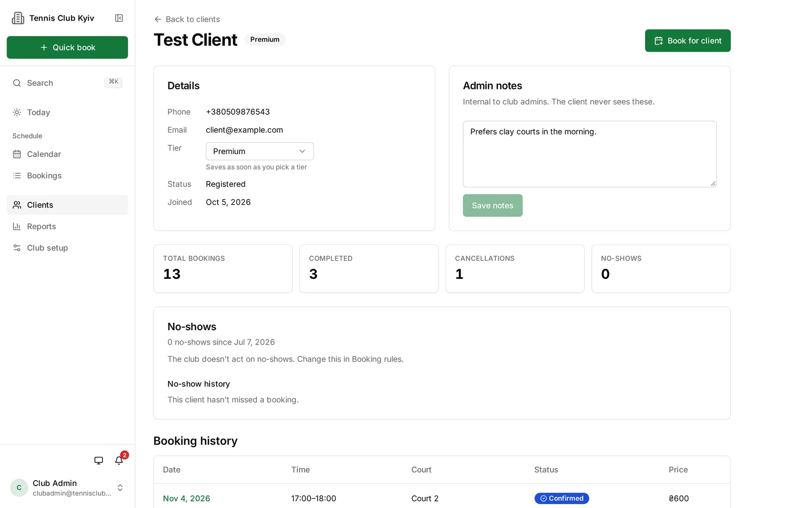Image resolution: width=812 pixels, height=508 pixels.
Task: Go back to clients list
Action: pos(187,19)
